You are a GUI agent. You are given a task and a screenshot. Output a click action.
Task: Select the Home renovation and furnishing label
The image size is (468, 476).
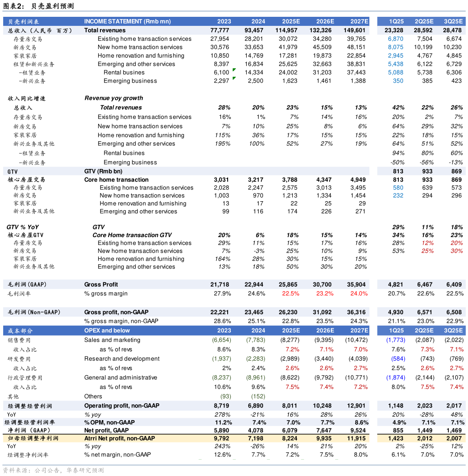click(x=143, y=203)
